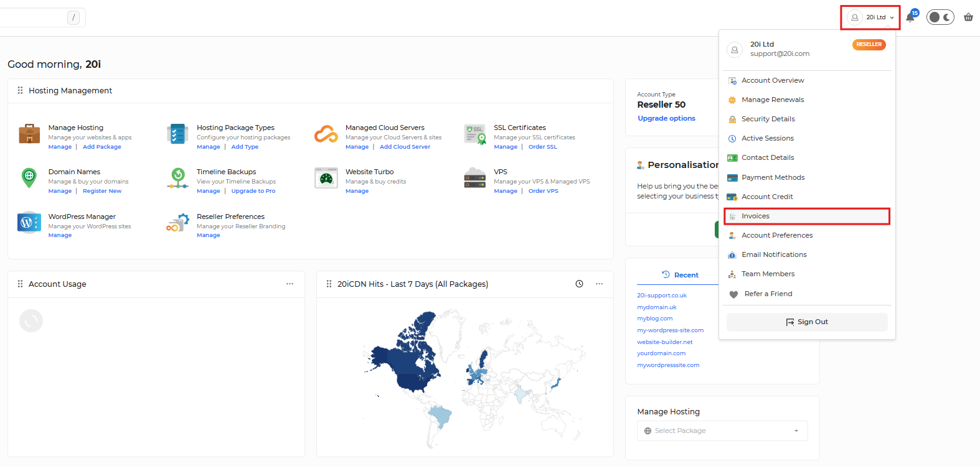
Task: Click the Add Cloud Server link
Action: [405, 147]
